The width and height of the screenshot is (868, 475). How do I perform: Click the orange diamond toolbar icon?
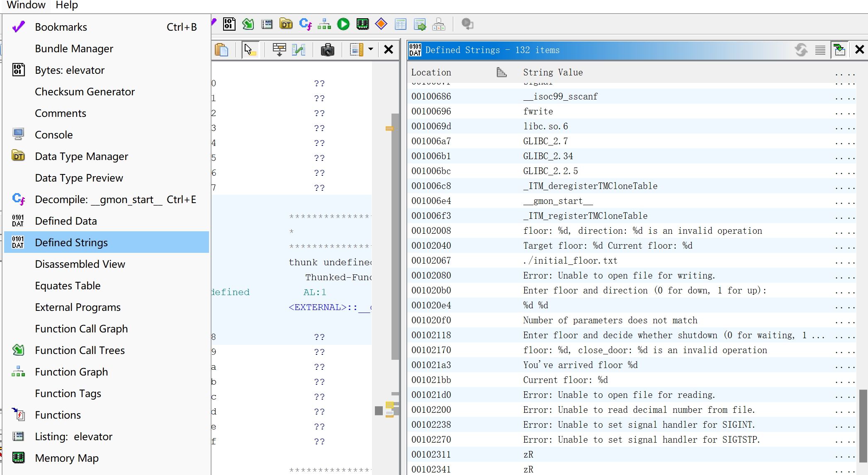tap(381, 24)
